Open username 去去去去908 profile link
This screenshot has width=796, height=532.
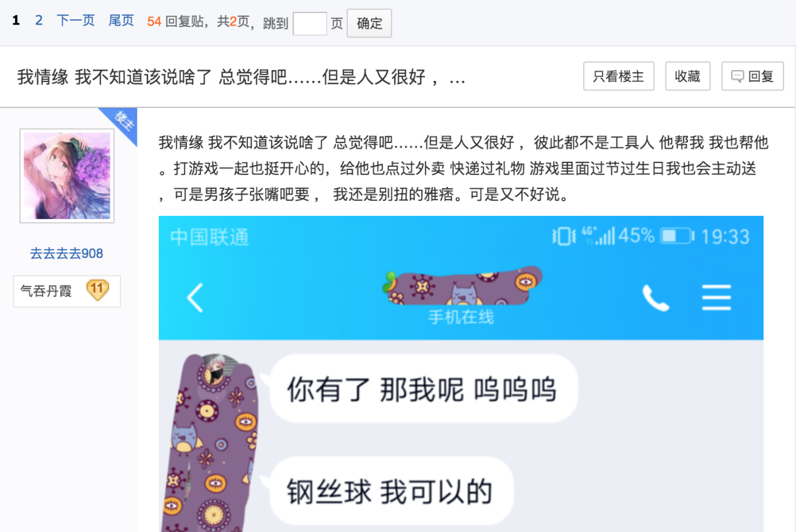click(67, 253)
